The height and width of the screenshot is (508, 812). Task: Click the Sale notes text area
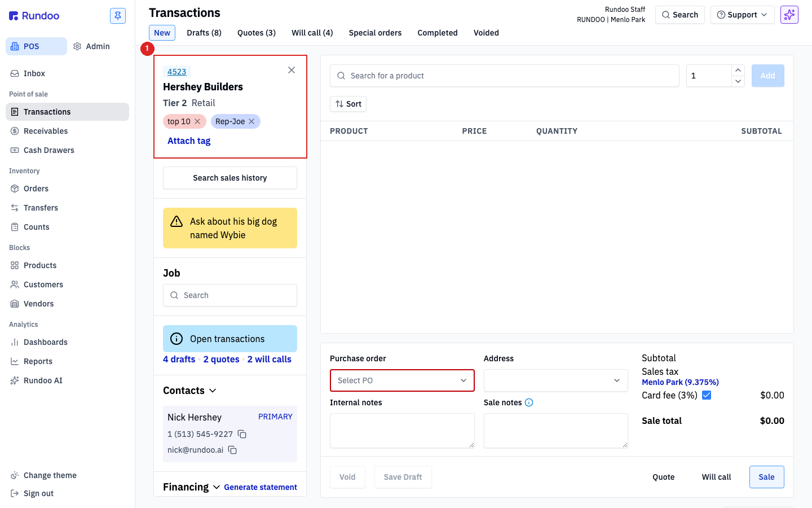click(x=556, y=431)
